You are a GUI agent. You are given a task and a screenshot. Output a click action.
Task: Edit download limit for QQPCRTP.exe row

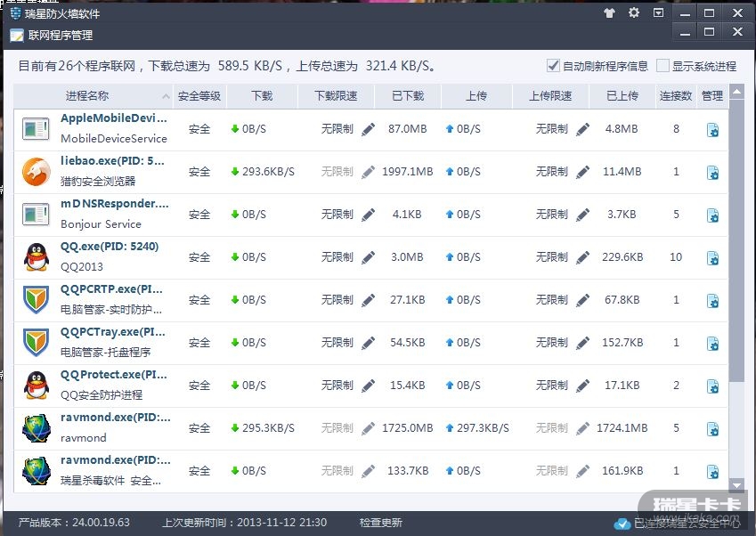coord(368,300)
